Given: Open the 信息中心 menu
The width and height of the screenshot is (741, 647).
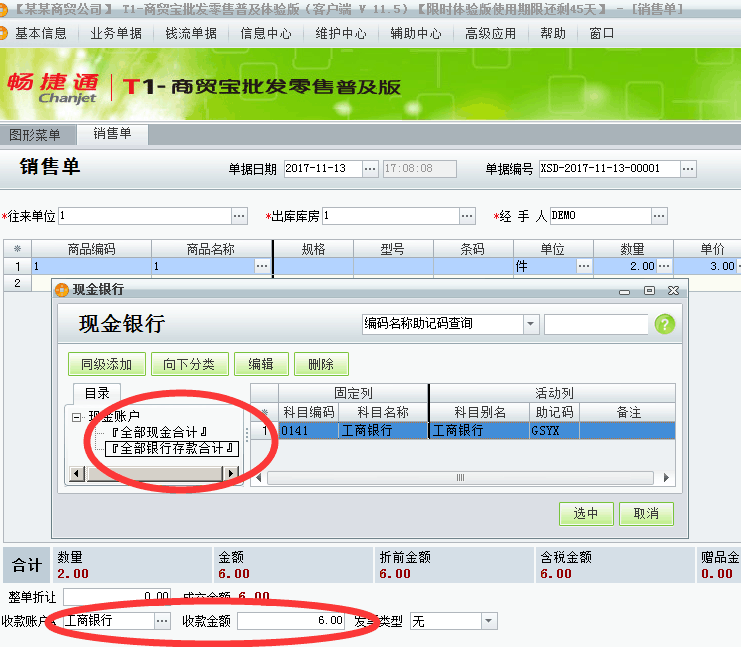Looking at the screenshot, I should pos(266,34).
